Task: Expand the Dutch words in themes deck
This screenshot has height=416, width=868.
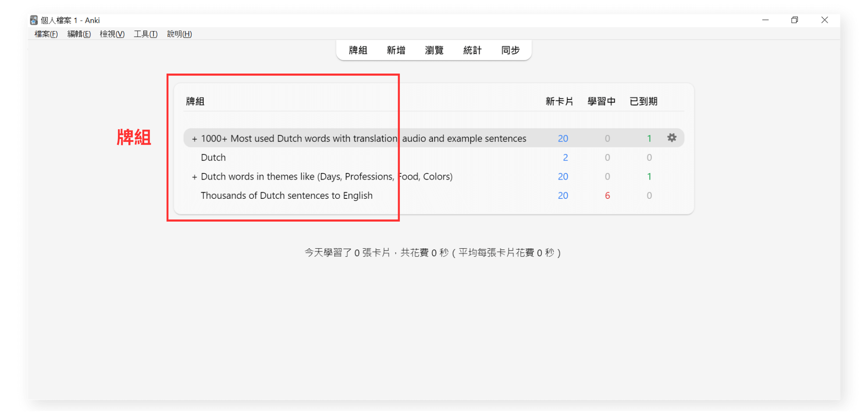Action: (x=194, y=177)
